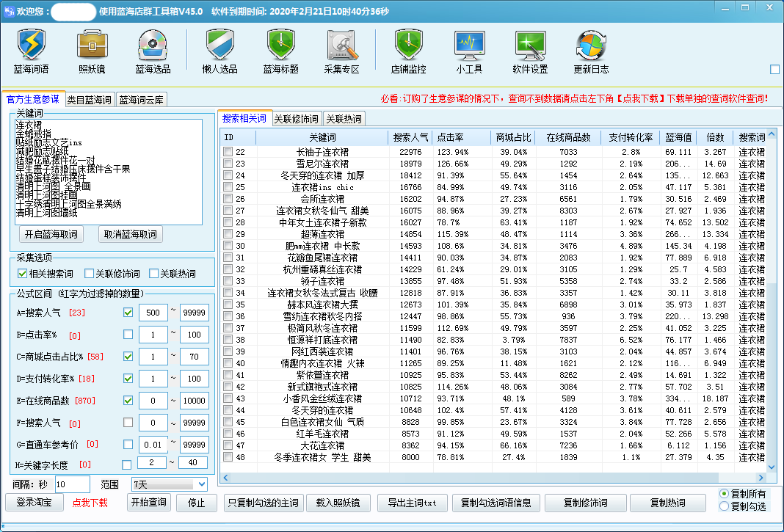Switch to the 官方生意参谋 tab
Viewport: 784px width, 532px height.
point(33,99)
